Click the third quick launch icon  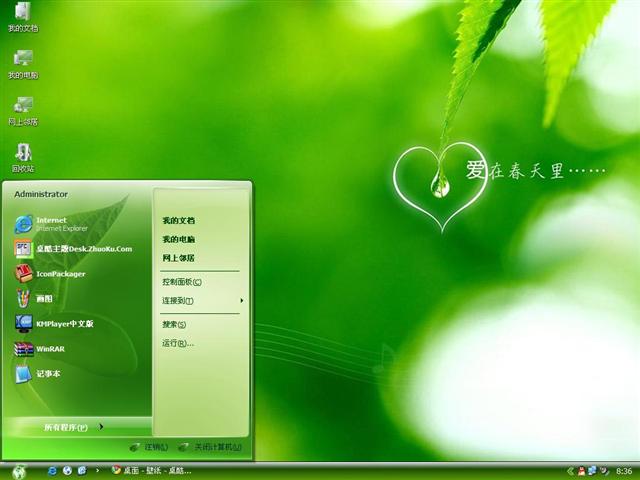82,471
